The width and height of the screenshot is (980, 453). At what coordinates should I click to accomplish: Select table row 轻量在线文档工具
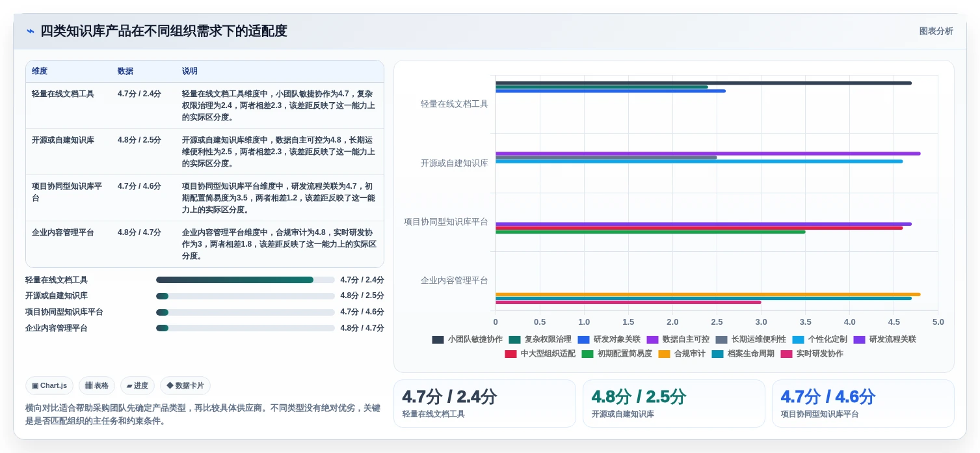(x=205, y=105)
